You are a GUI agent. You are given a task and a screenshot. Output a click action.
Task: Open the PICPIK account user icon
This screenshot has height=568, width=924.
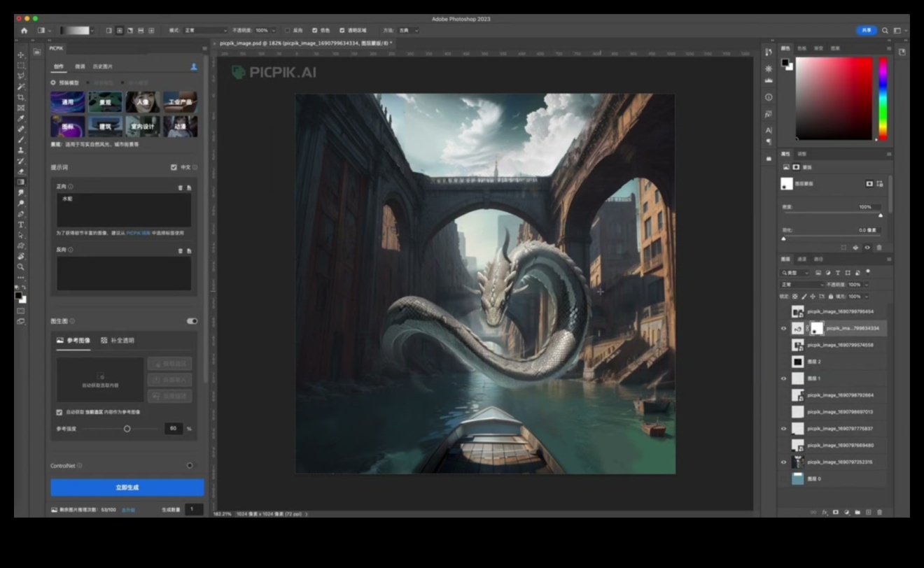[194, 66]
